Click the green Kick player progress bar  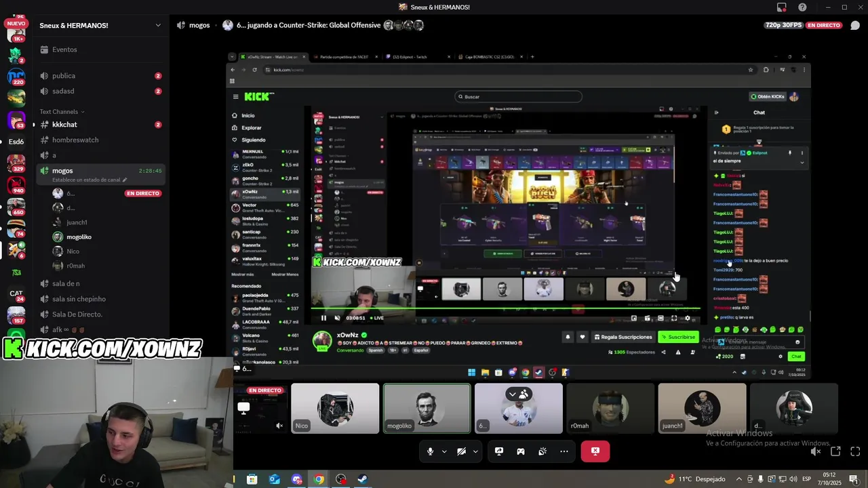pyautogui.click(x=505, y=309)
